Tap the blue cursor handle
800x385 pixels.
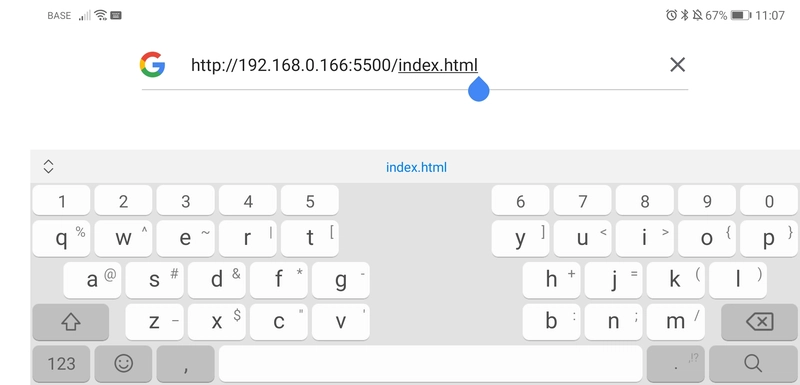tap(479, 89)
